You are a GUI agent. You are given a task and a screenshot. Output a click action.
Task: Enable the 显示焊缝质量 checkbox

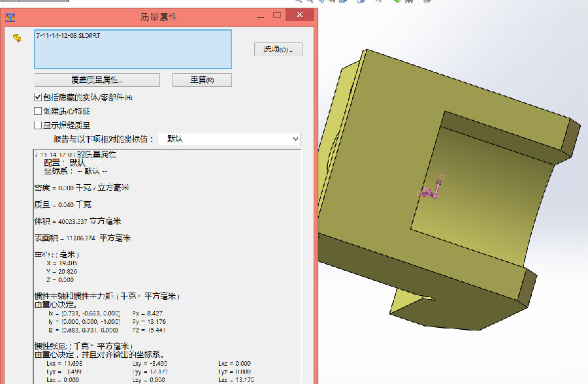point(37,125)
